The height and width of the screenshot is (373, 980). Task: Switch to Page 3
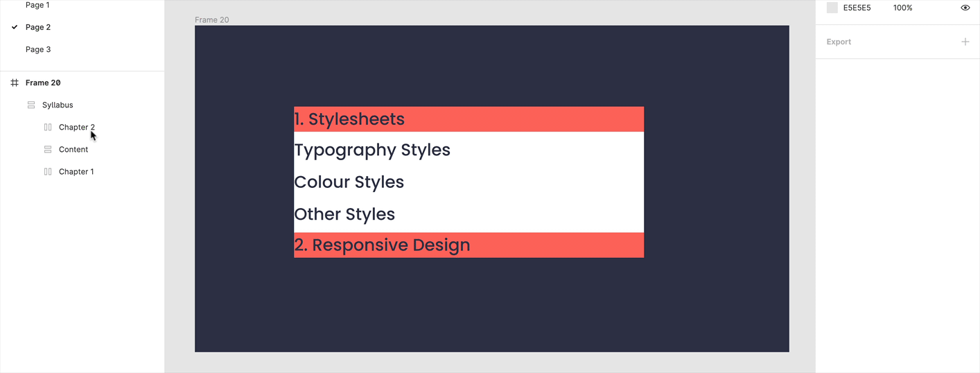coord(38,49)
